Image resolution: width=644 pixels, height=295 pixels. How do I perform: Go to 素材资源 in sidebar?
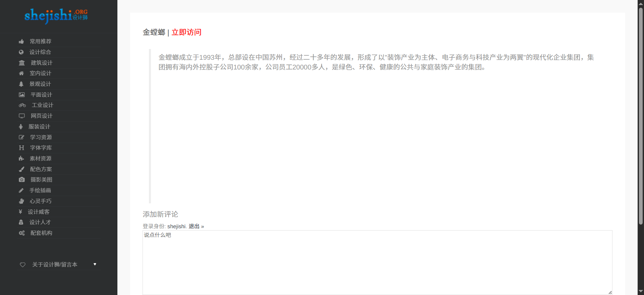[41, 158]
